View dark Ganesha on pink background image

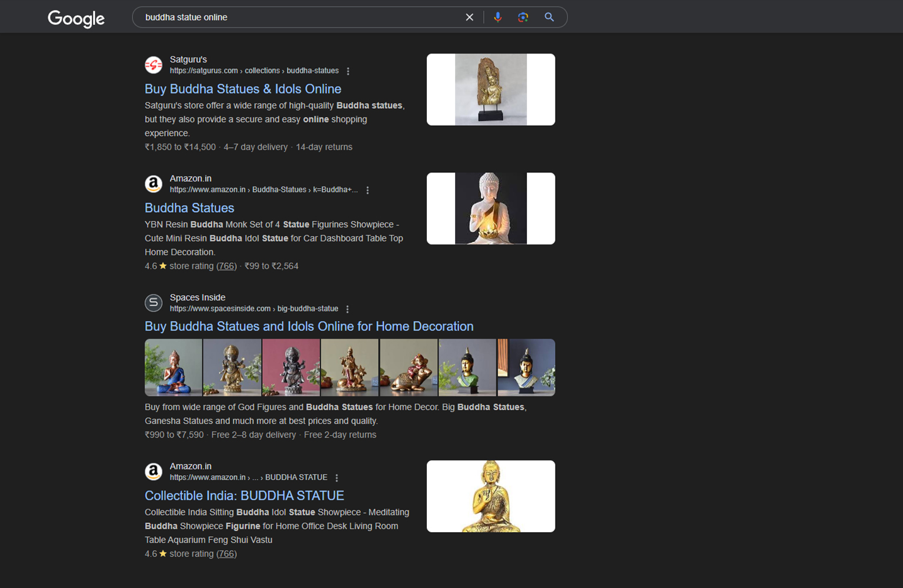[291, 367]
